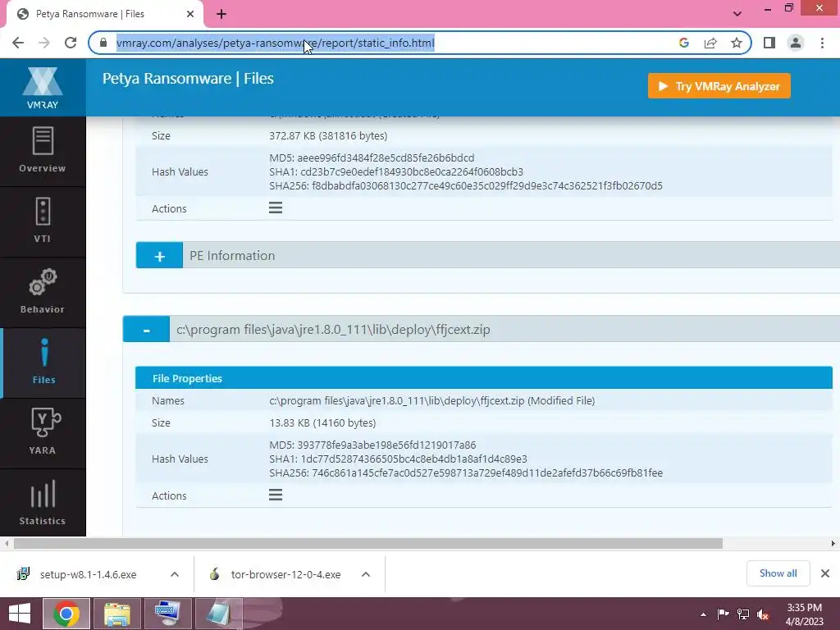840x630 pixels.
Task: Click the horizontal scrollbar thumb
Action: coord(368,543)
